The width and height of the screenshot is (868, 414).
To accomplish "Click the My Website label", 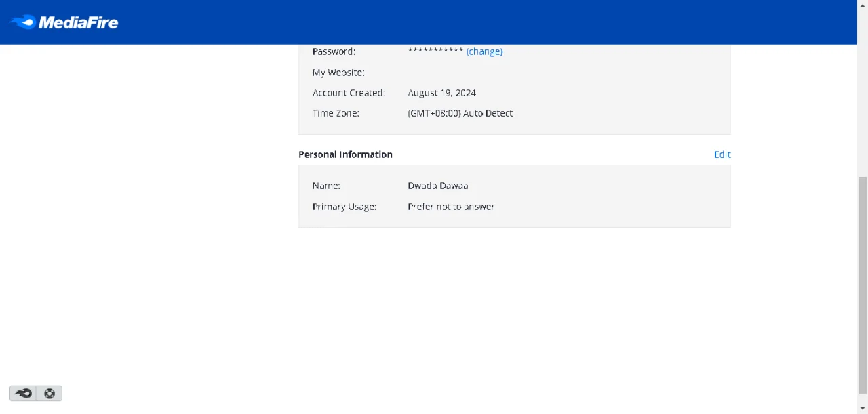I will click(x=338, y=73).
